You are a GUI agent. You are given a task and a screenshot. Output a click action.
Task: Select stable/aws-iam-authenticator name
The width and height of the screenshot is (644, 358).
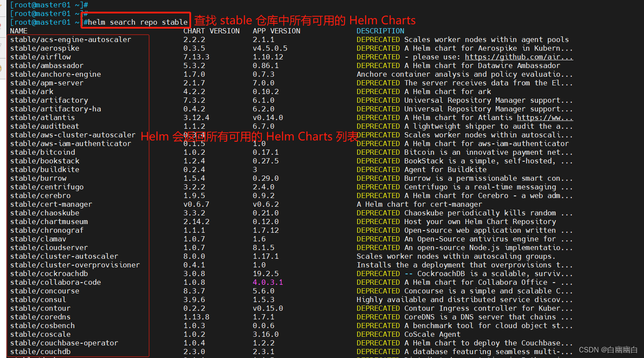pyautogui.click(x=71, y=143)
